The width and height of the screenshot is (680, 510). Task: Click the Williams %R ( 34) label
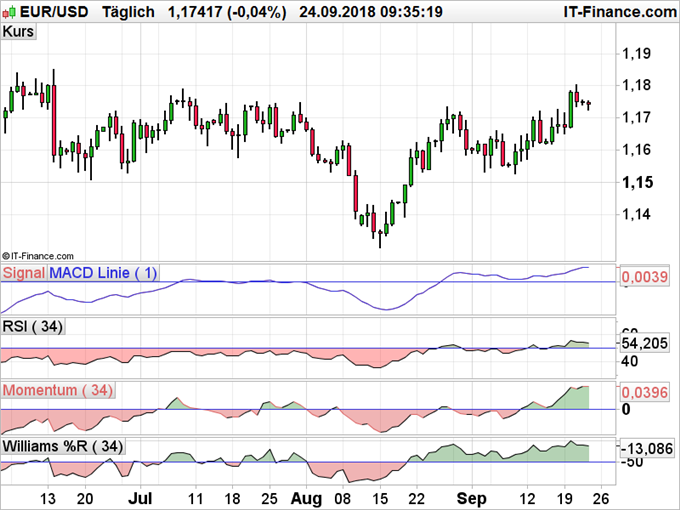[63, 446]
